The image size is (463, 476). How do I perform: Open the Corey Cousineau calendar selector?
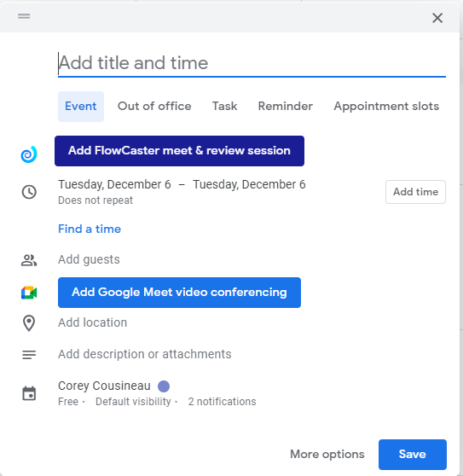104,386
